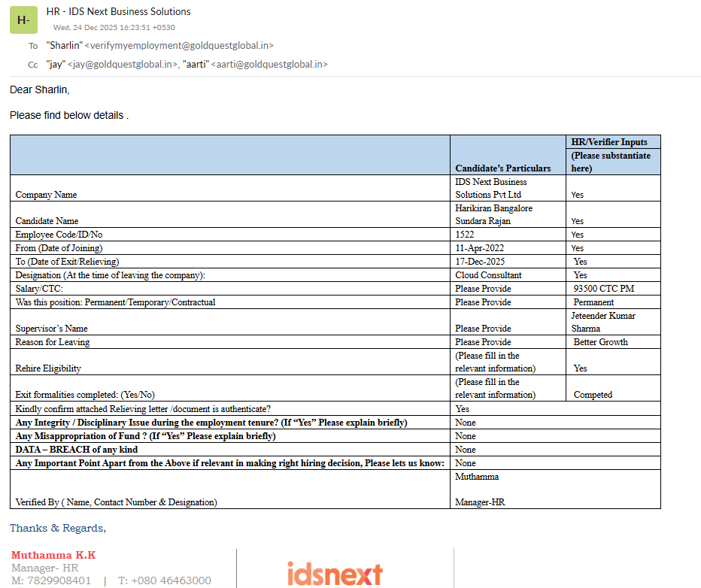
Task: Click the Designation row label
Action: tap(110, 275)
